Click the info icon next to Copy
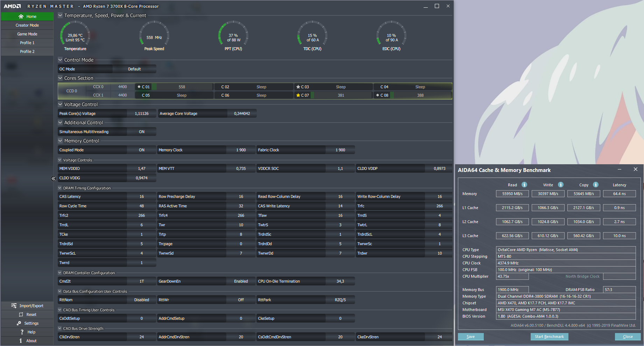Image resolution: width=644 pixels, height=346 pixels. tap(596, 185)
